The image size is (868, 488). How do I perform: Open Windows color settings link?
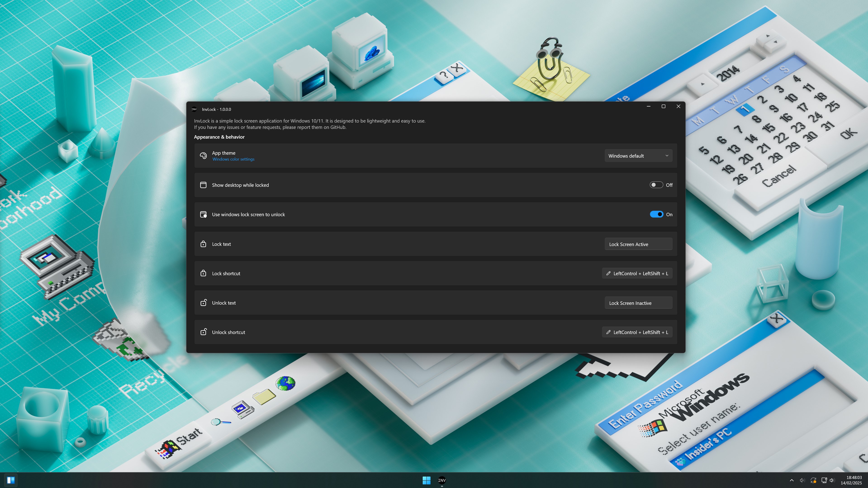233,159
